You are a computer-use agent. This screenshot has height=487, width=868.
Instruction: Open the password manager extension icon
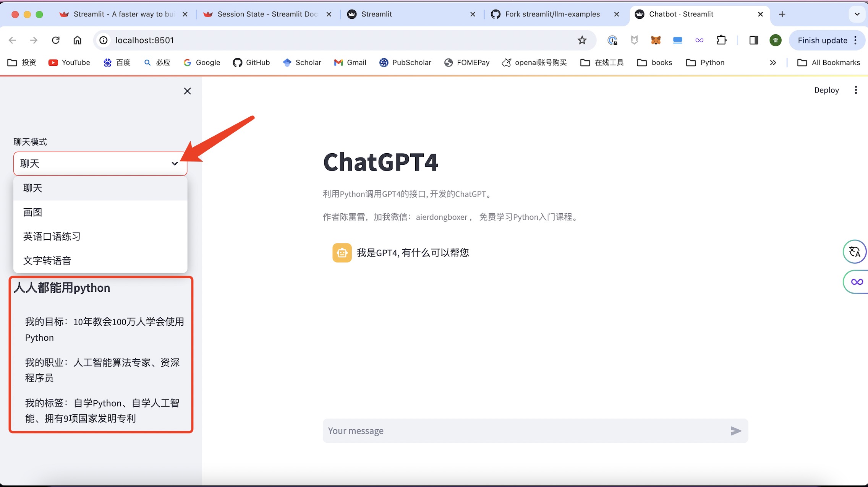click(612, 40)
